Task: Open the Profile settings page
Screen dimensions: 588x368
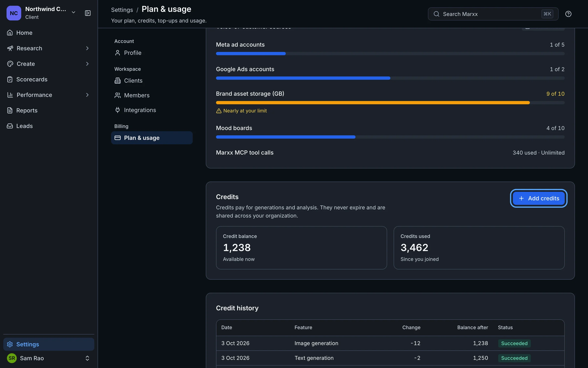Action: (152, 53)
